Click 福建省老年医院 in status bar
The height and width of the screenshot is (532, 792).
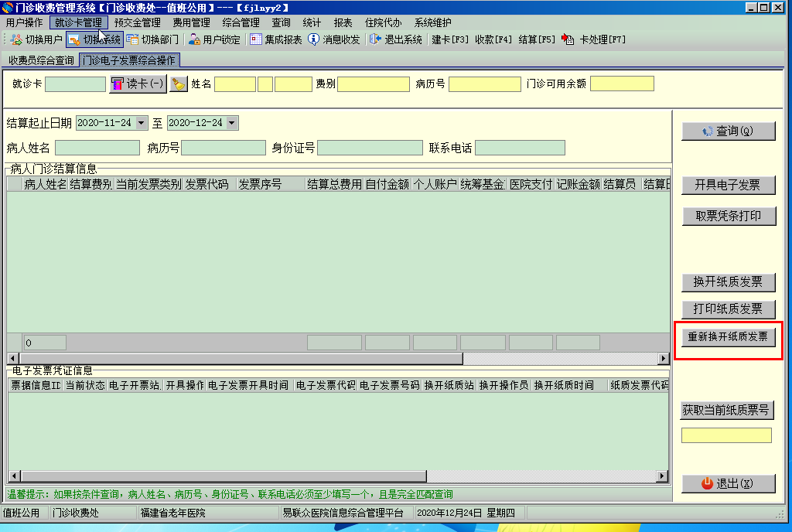172,513
